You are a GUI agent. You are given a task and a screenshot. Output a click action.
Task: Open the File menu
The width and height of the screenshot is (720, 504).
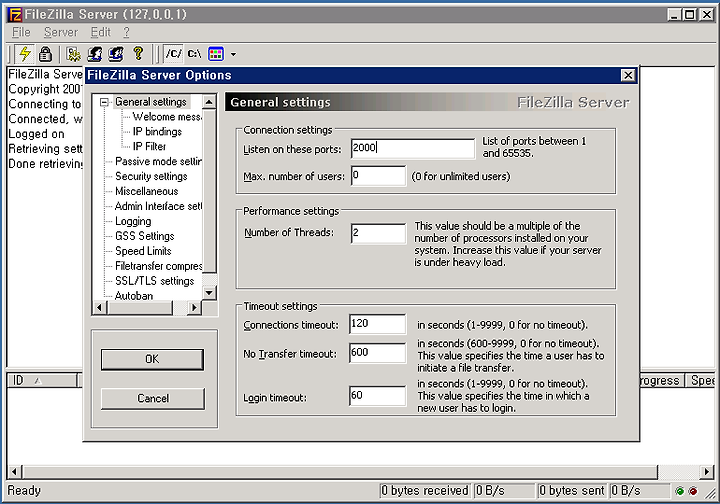[21, 32]
